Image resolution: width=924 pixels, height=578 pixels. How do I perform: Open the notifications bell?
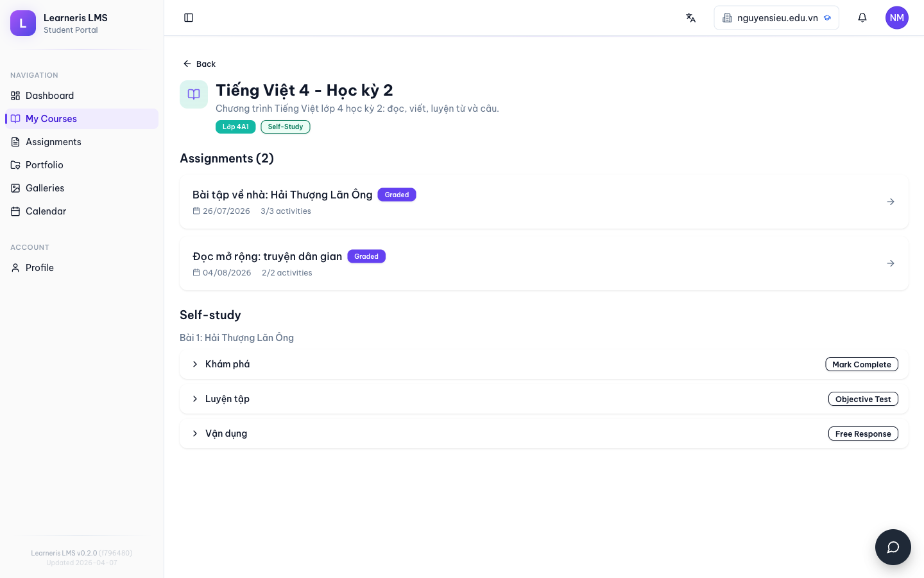pyautogui.click(x=862, y=18)
